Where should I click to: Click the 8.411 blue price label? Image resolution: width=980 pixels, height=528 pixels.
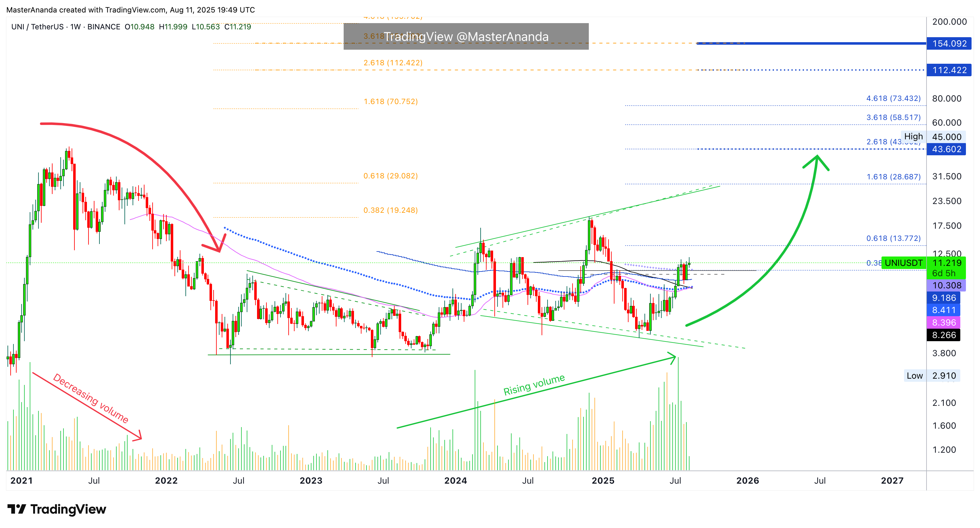(943, 310)
